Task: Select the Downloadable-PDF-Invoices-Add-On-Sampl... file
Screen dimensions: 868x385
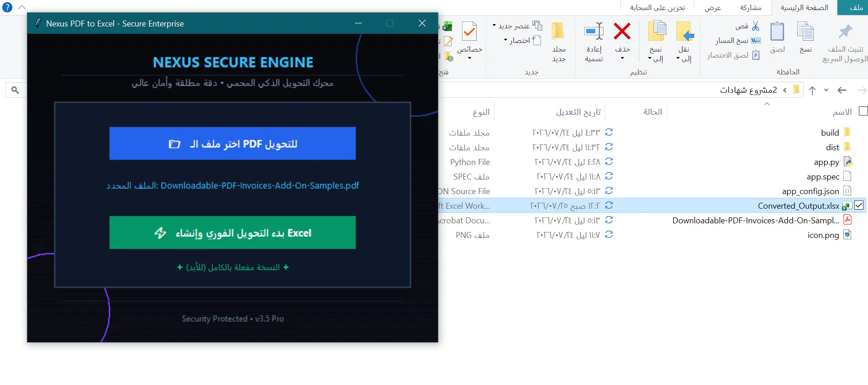Action: (756, 220)
